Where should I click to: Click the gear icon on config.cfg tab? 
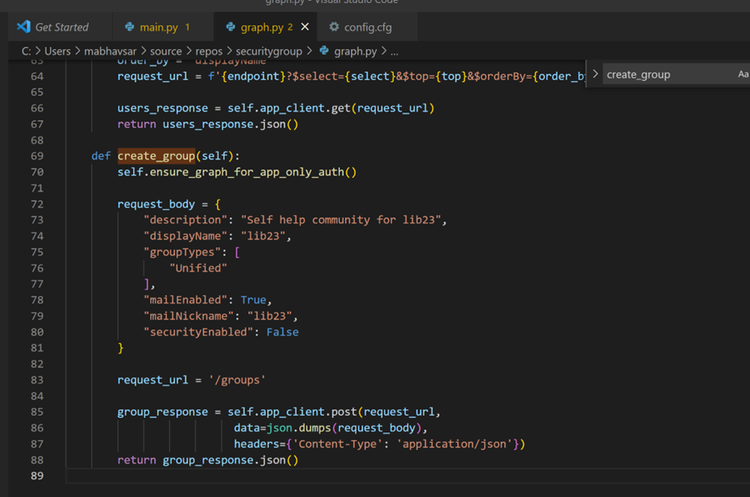(332, 27)
